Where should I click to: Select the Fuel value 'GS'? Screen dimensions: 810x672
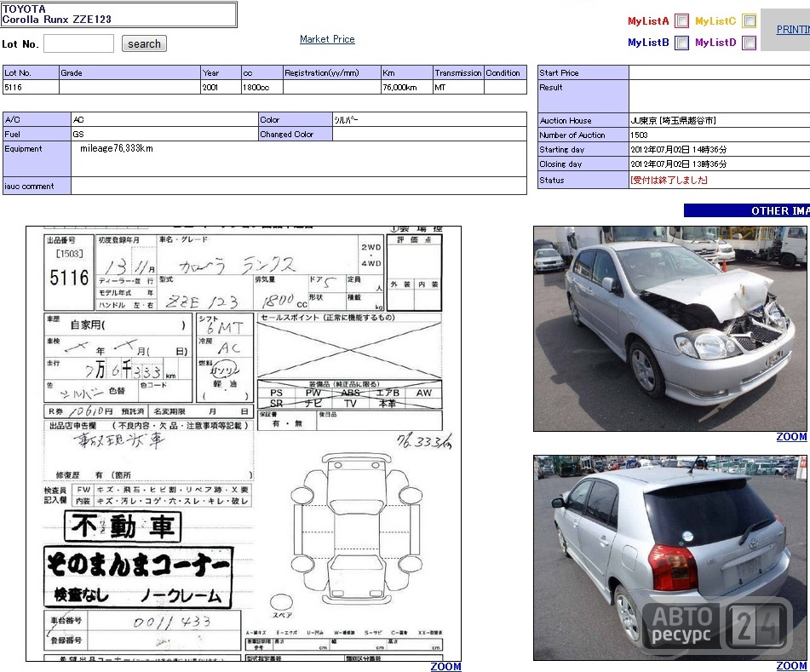78,135
